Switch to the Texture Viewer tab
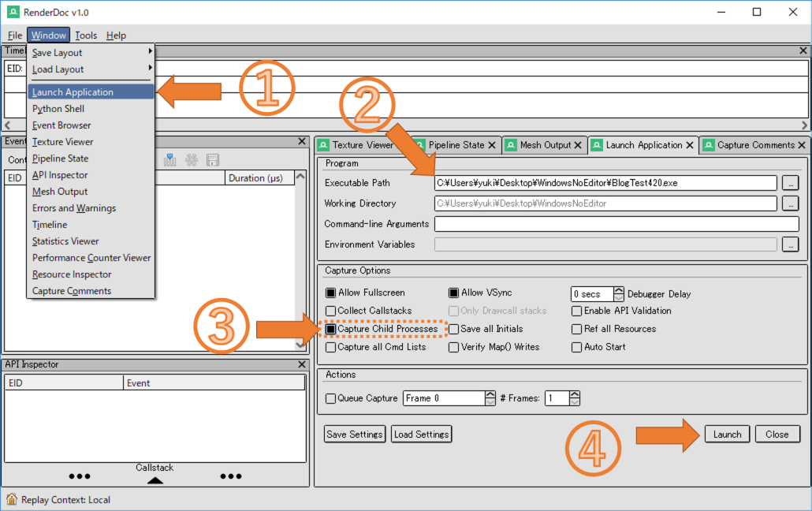Viewport: 812px width, 511px height. pyautogui.click(x=363, y=145)
